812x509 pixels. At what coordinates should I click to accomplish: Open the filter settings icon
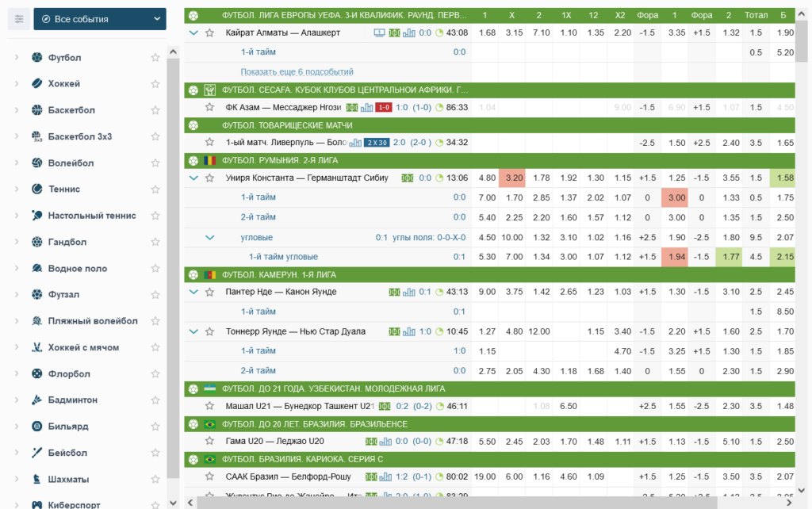coord(19,19)
